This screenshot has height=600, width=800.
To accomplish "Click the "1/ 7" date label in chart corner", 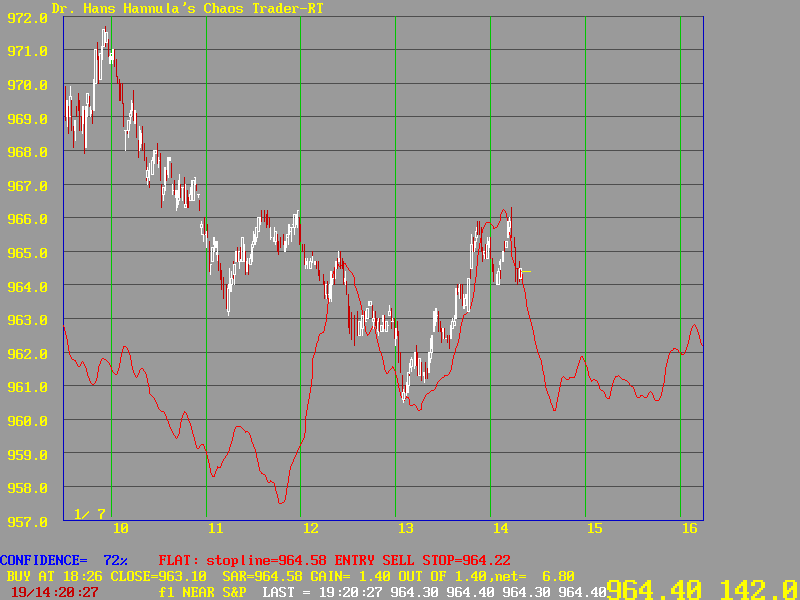I will click(90, 513).
